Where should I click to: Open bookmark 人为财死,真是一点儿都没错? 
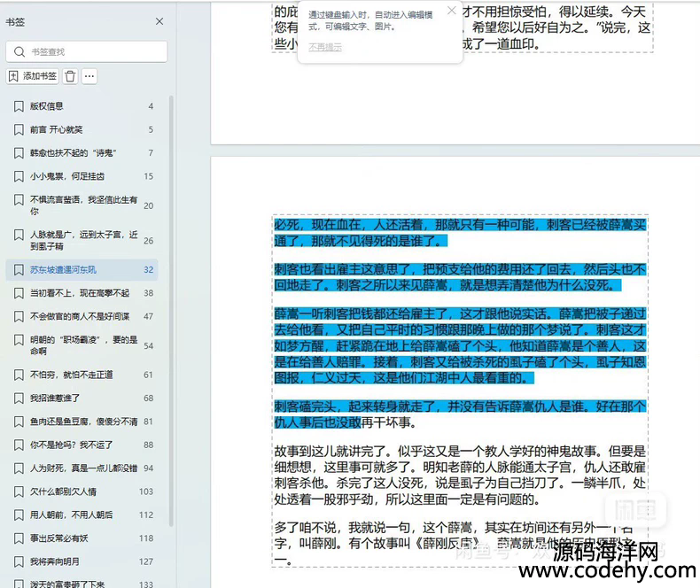(82, 468)
